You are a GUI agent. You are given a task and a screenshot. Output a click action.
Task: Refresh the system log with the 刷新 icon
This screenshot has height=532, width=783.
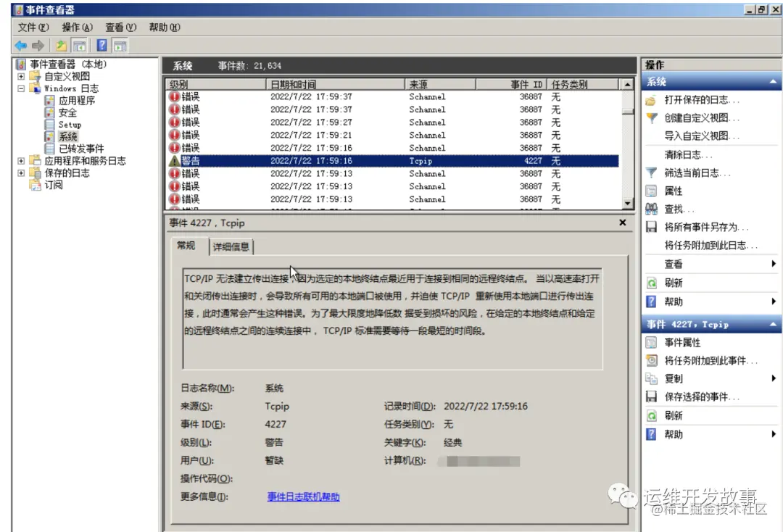click(651, 283)
